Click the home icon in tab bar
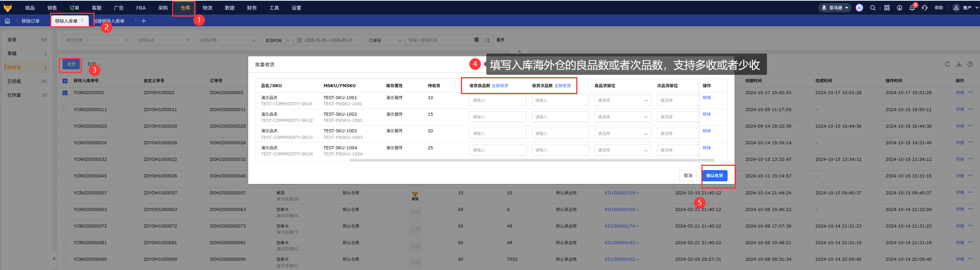This screenshot has width=980, height=270. click(7, 21)
